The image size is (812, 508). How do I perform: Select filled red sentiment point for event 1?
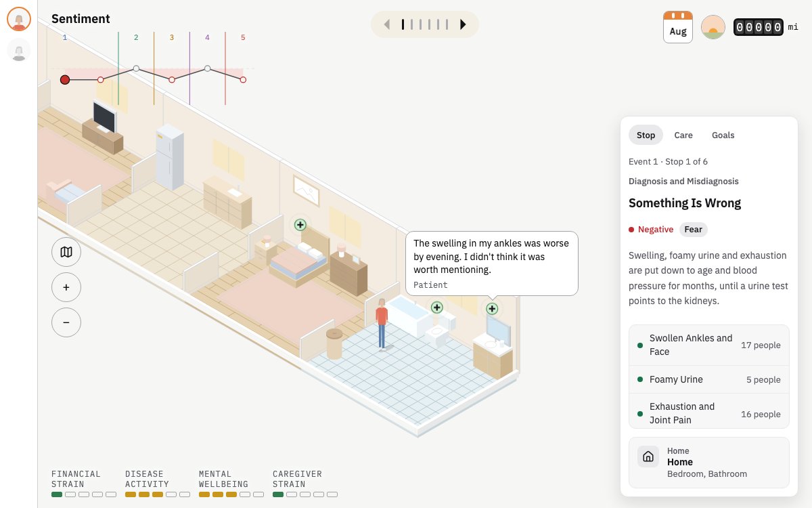pos(65,80)
